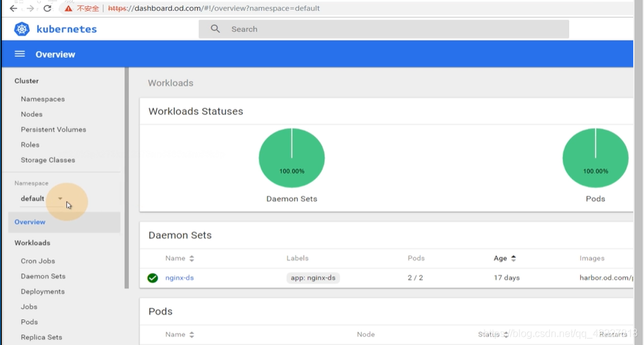Click the red insecure-site warning triangle
644x345 pixels.
tap(68, 8)
